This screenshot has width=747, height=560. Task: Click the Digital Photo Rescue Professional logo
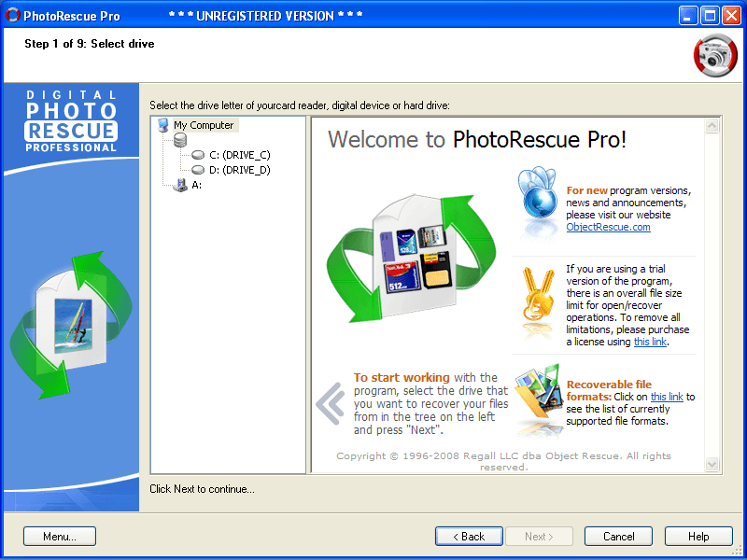[71, 121]
